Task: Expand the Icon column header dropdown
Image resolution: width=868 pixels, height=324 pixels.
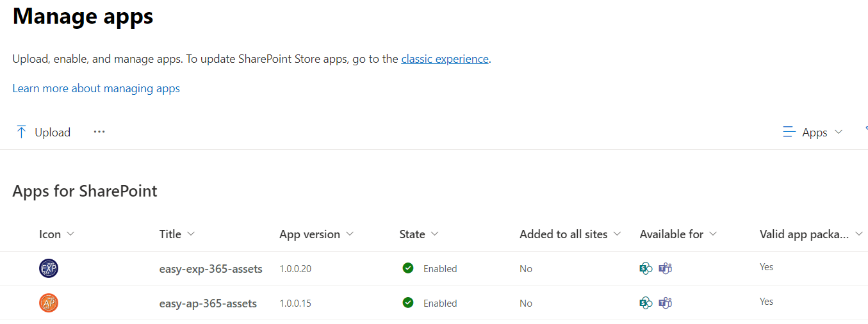Action: [70, 234]
